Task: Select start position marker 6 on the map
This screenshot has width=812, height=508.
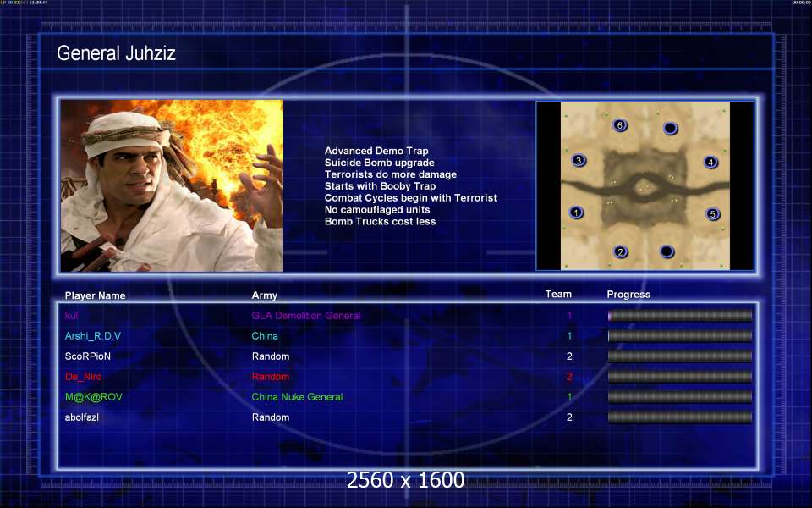Action: tap(619, 125)
